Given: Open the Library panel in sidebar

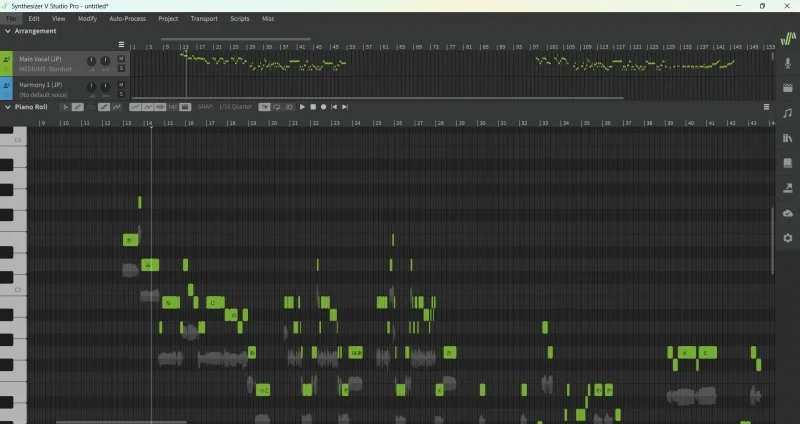Looking at the screenshot, I should point(788,138).
